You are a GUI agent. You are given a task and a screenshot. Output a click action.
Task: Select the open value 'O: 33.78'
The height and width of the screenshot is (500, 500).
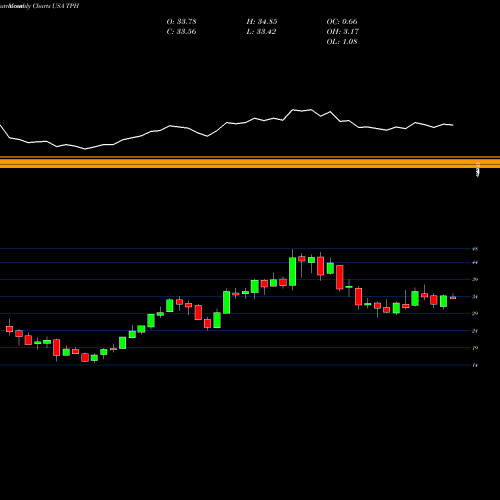point(181,21)
